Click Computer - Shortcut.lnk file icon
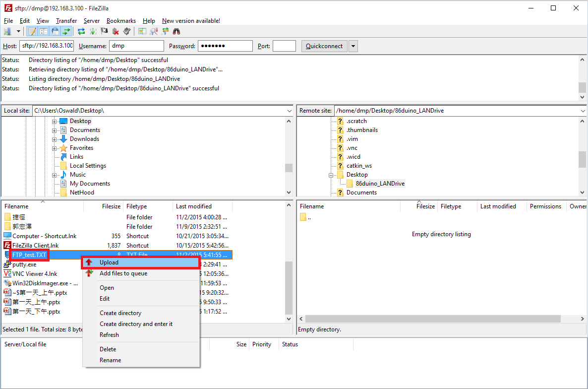 7,236
